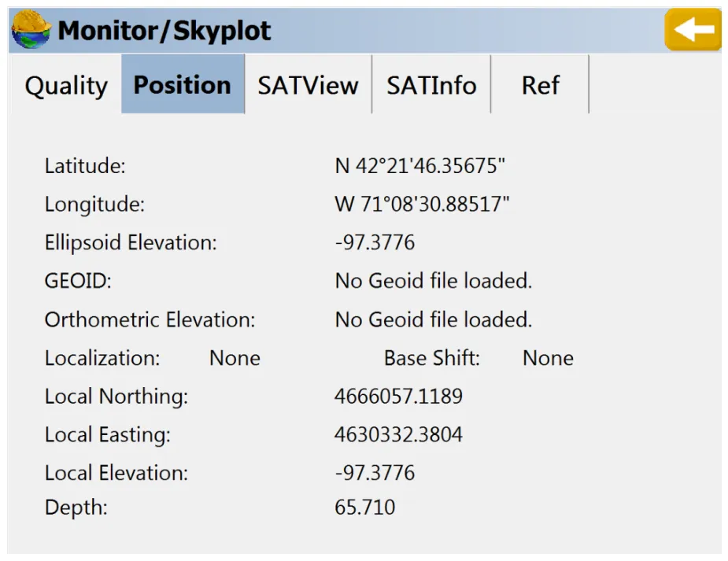Click the Latitude label
This screenshot has width=728, height=561.
pos(85,166)
